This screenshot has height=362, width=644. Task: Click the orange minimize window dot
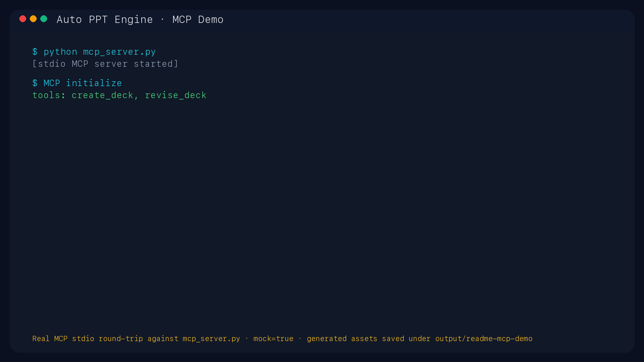pos(33,19)
